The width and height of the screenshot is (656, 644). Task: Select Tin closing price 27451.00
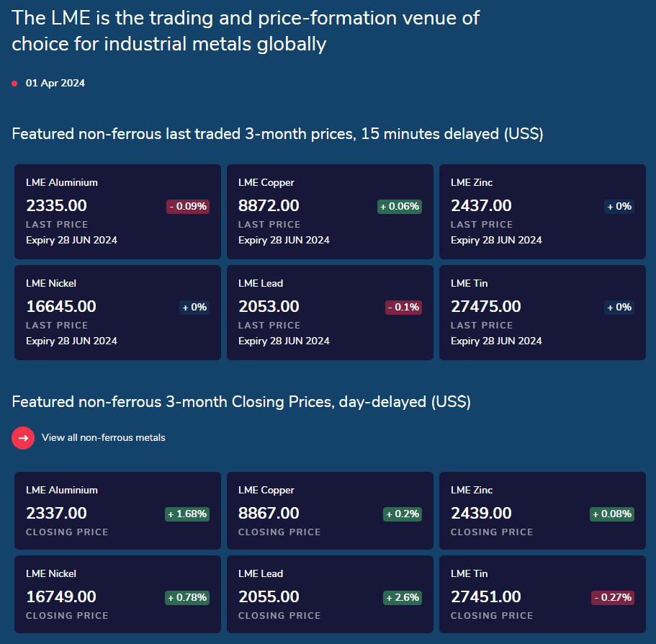pyautogui.click(x=486, y=596)
